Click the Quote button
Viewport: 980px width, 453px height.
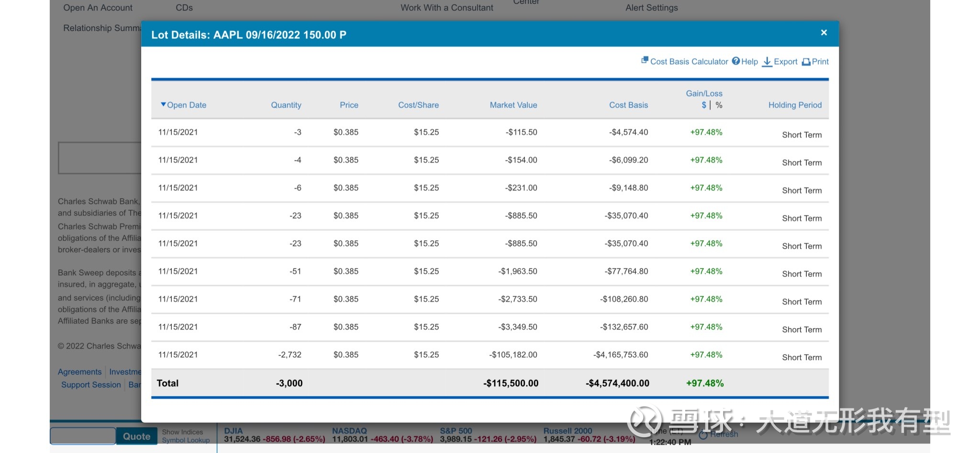point(136,436)
